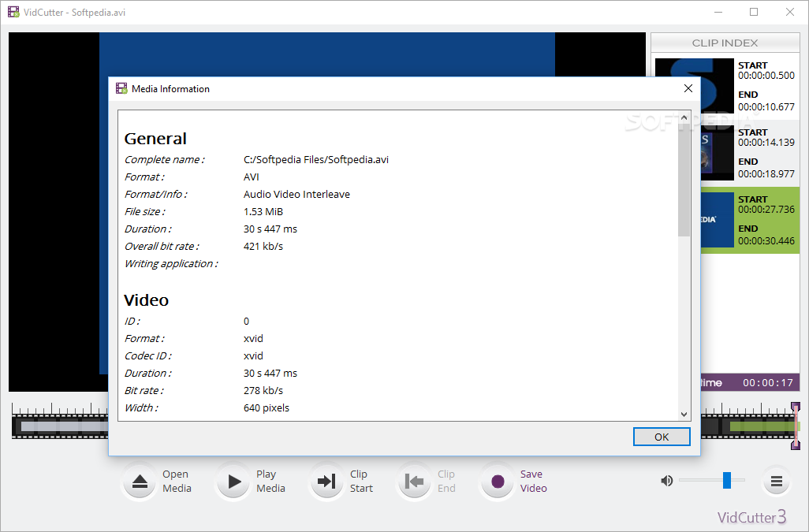Click the General section heading

155,138
